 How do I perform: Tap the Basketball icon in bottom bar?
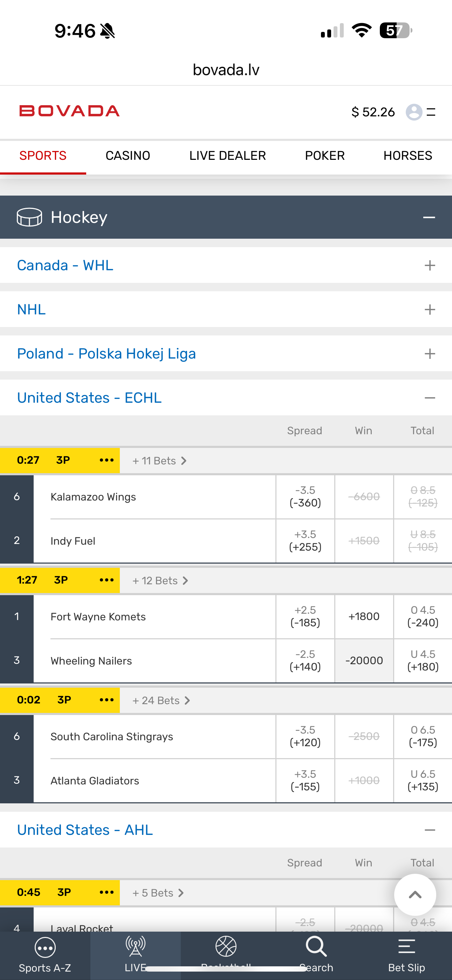pyautogui.click(x=226, y=946)
